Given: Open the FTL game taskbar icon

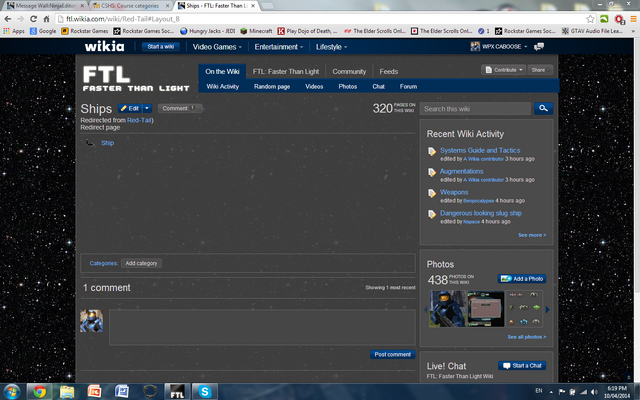Looking at the screenshot, I should [x=177, y=392].
